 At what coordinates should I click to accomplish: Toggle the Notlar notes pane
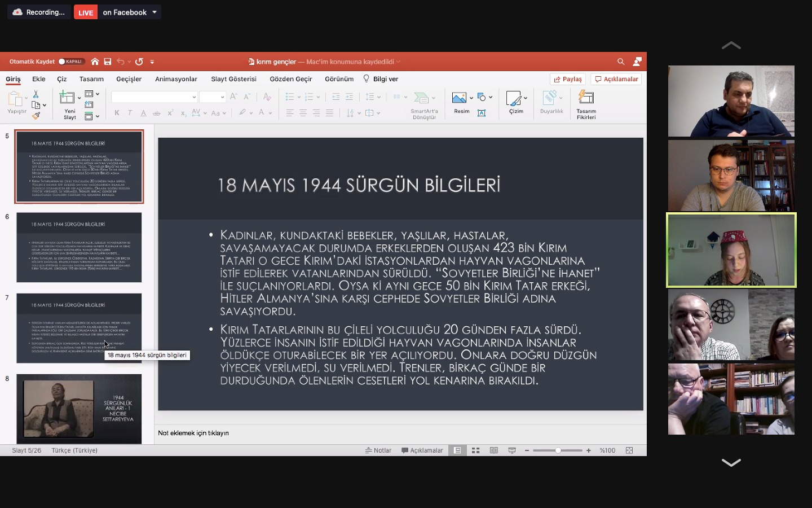pyautogui.click(x=378, y=450)
